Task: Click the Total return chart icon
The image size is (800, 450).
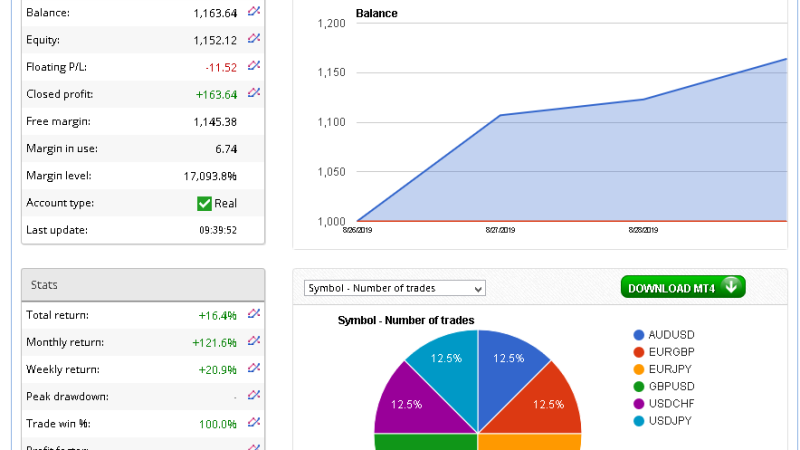Action: pyautogui.click(x=254, y=314)
